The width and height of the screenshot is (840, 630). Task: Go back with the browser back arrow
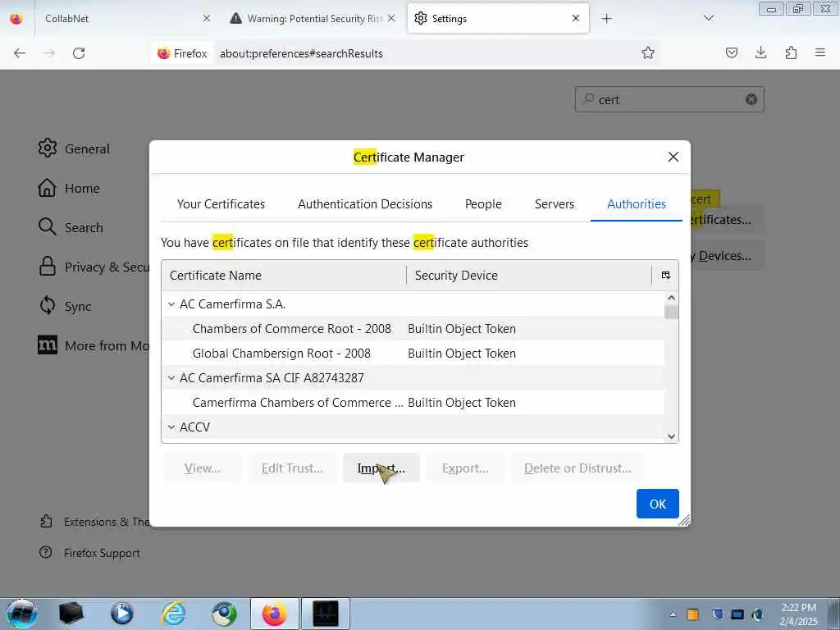tap(20, 53)
